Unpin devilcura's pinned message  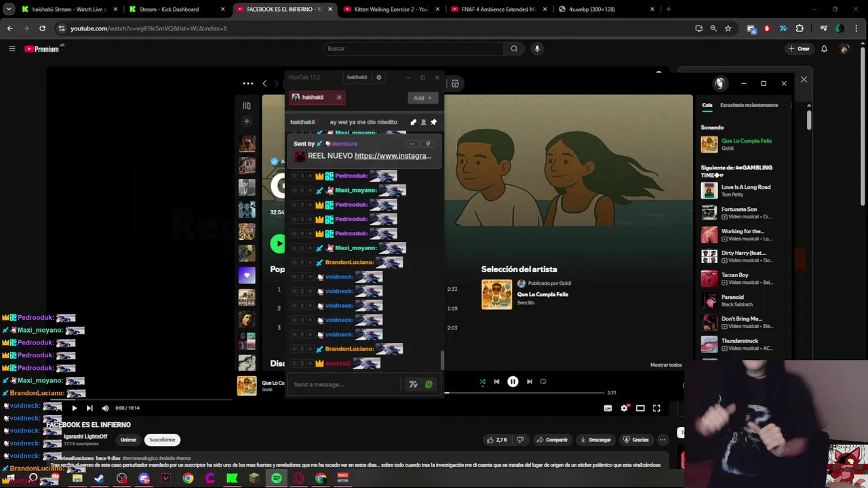pos(427,144)
